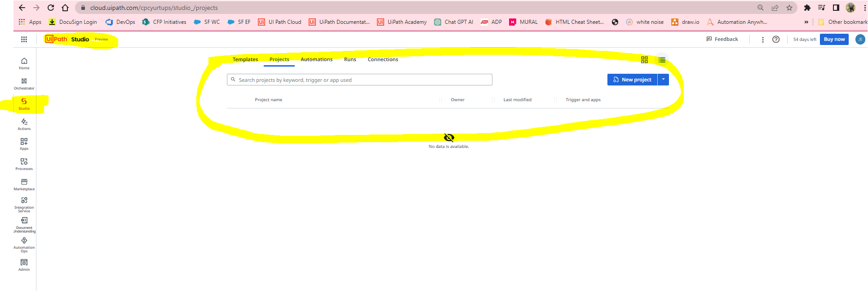This screenshot has height=291, width=868.
Task: Sort by Project name column header
Action: pyautogui.click(x=269, y=100)
